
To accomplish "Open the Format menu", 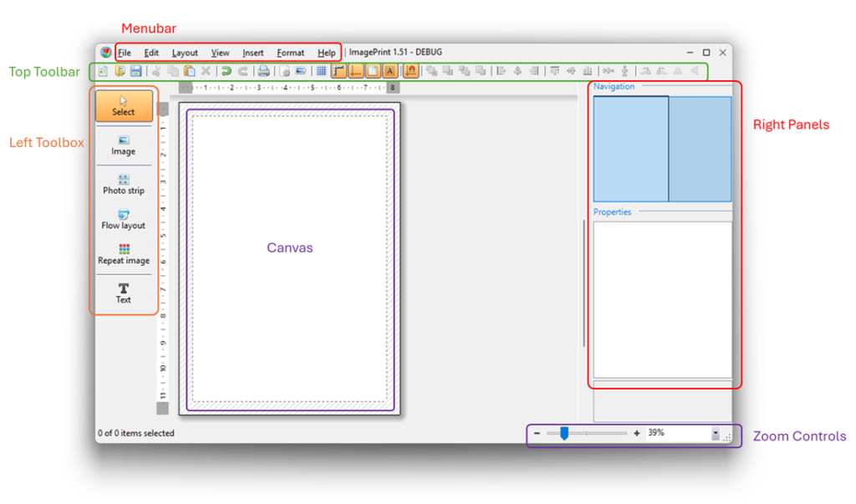I will point(289,52).
